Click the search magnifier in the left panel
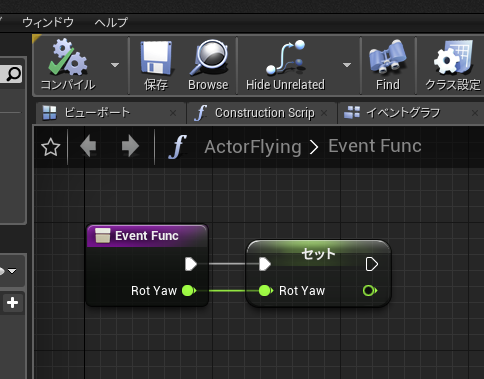This screenshot has width=484, height=379. pos(14,74)
